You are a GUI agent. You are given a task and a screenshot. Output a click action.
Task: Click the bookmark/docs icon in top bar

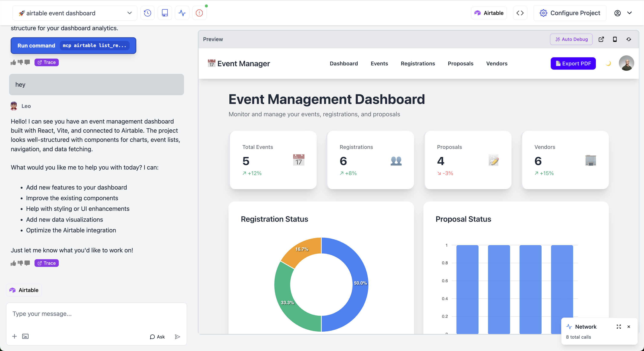click(165, 13)
